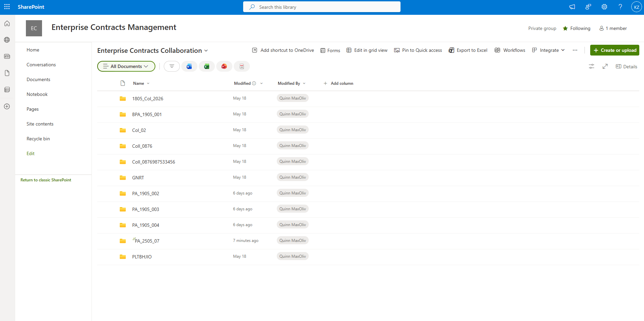Open the Coll_0876987533456 folder
The width and height of the screenshot is (644, 321).
pyautogui.click(x=154, y=162)
